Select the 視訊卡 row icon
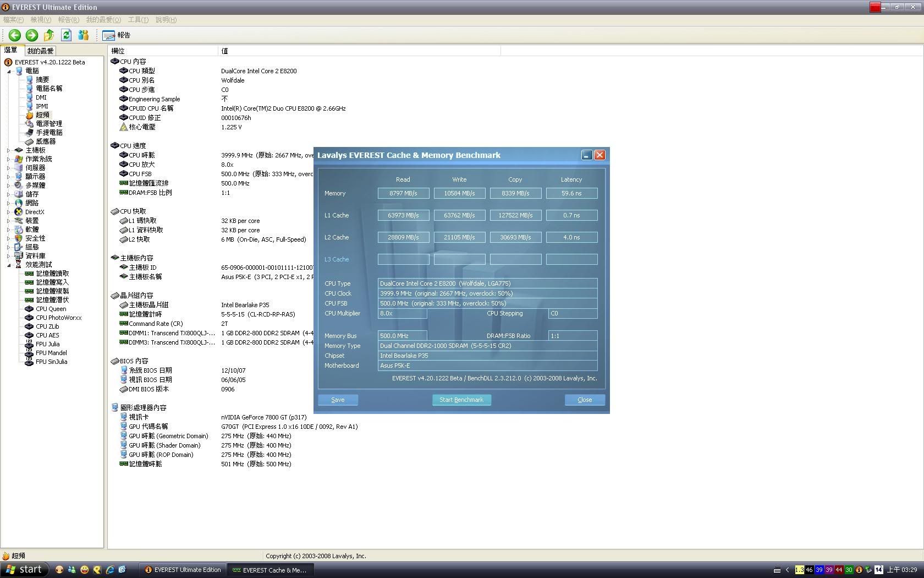Image resolution: width=924 pixels, height=578 pixels. tap(124, 417)
